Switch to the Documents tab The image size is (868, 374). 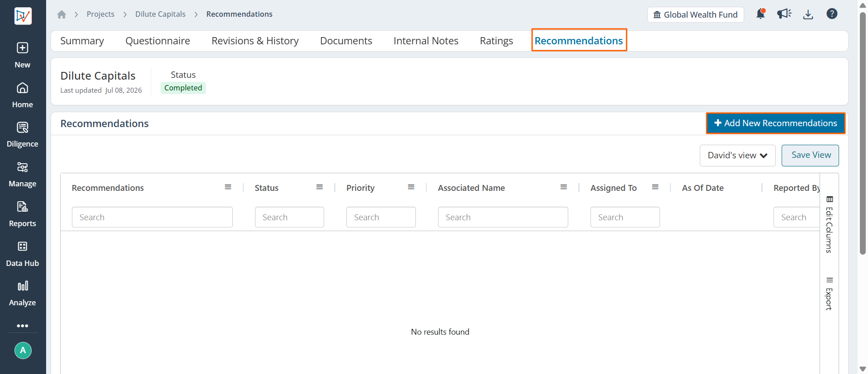coord(346,41)
